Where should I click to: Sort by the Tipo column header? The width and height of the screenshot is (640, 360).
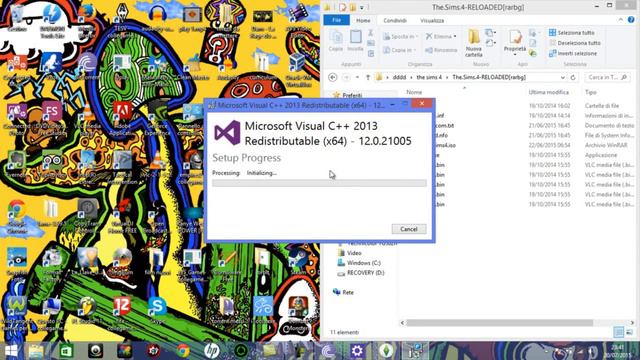(590, 92)
